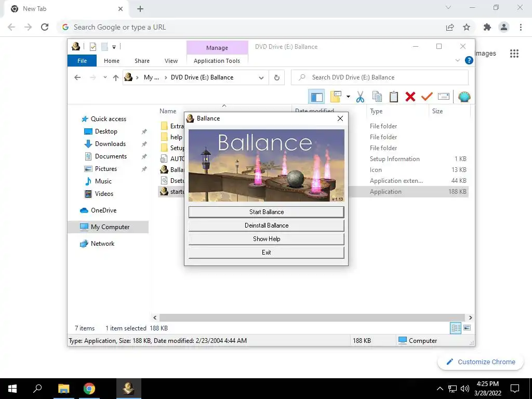Expand the chevron before 'DVD Drive (E:) Ballance'
This screenshot has height=399, width=532.
click(166, 78)
